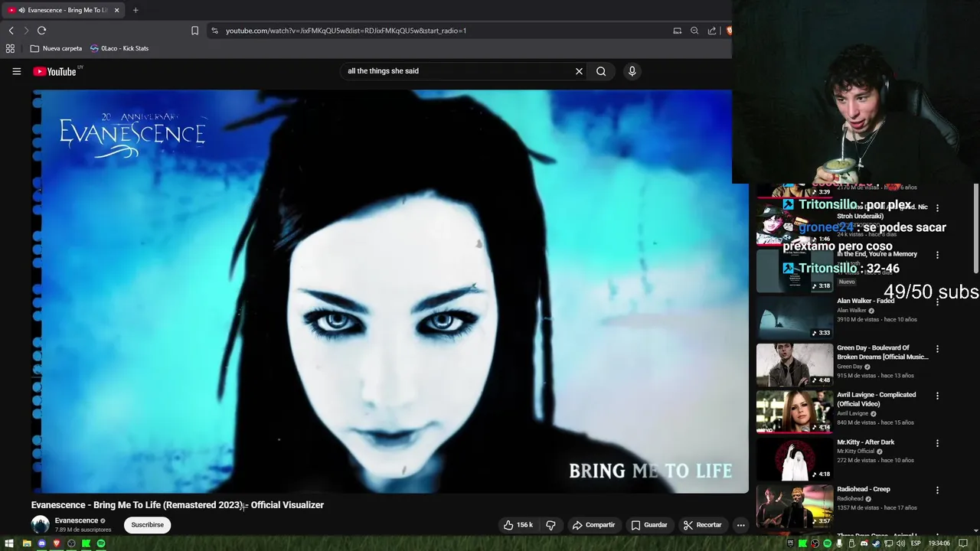The image size is (980, 551).
Task: Open a new browser tab
Action: 136,10
